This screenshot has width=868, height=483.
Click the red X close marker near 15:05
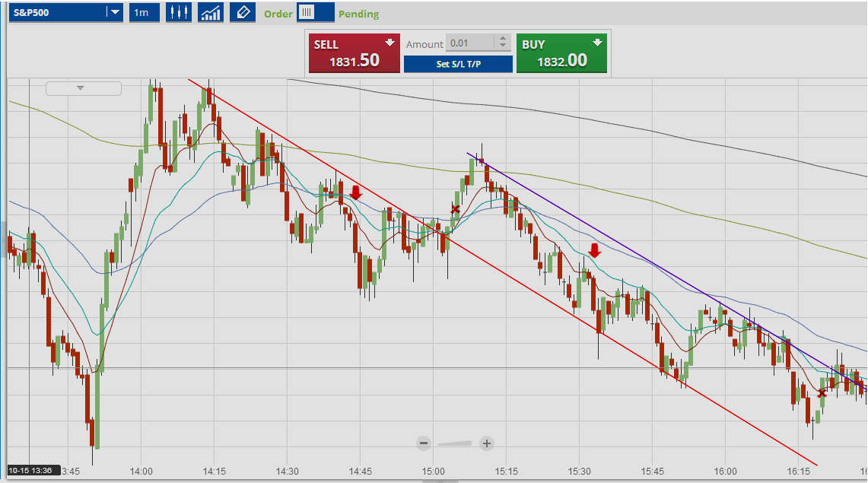455,209
